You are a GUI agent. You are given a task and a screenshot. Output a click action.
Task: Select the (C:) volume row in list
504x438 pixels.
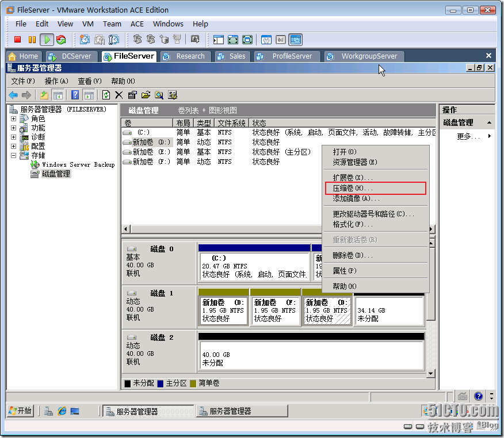(278, 132)
